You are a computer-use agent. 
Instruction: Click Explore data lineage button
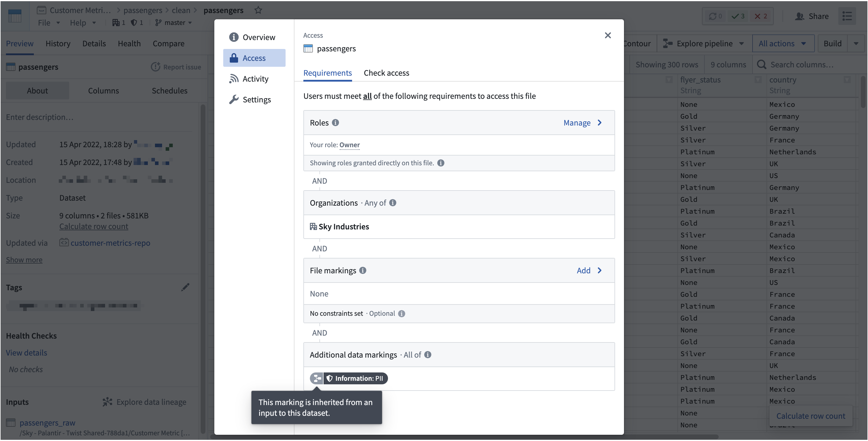pos(144,402)
